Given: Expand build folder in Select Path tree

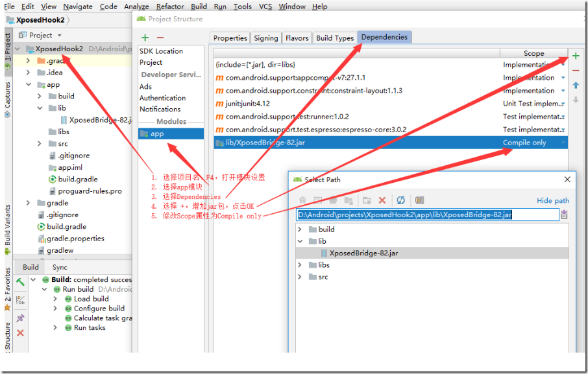Looking at the screenshot, I should pyautogui.click(x=300, y=229).
